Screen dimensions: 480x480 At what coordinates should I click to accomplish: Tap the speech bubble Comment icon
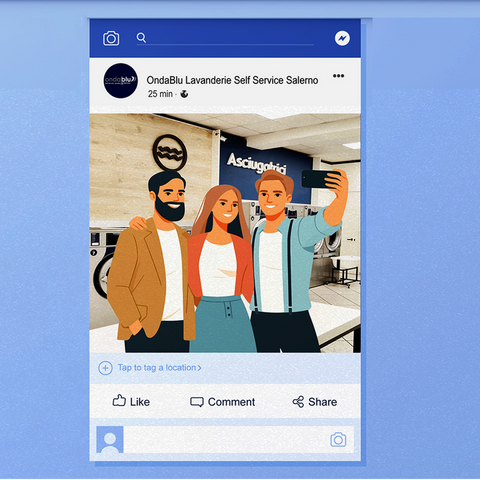(197, 402)
